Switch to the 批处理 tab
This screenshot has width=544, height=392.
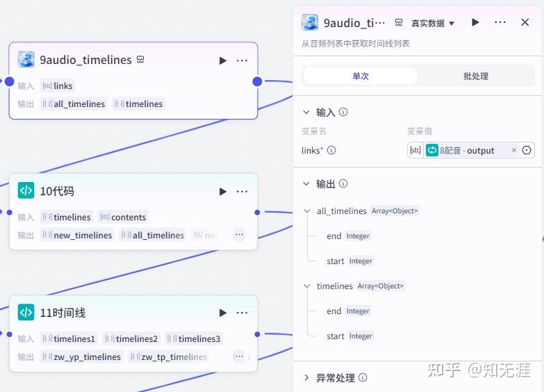coord(476,76)
